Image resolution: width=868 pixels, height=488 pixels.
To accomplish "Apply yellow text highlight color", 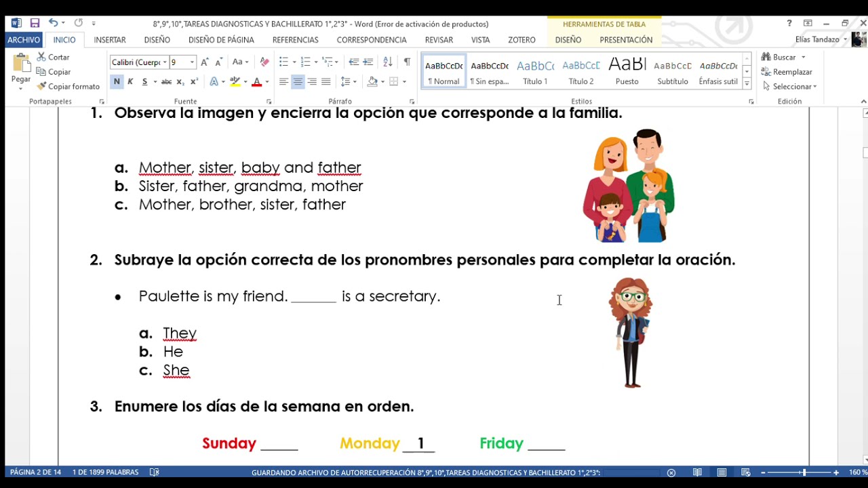I will [x=235, y=82].
